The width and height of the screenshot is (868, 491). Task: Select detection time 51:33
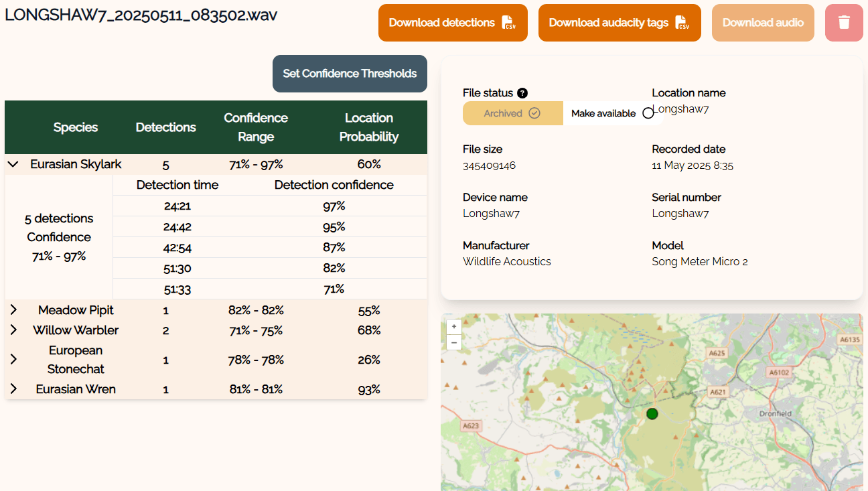tap(177, 289)
